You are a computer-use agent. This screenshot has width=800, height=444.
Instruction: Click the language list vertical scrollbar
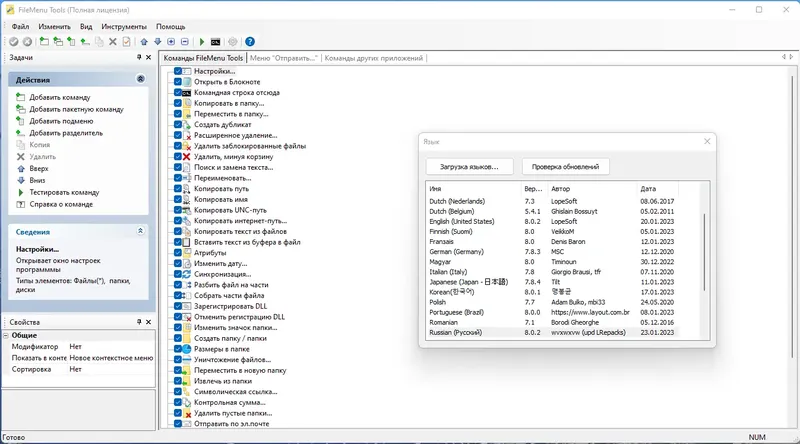coord(705,253)
